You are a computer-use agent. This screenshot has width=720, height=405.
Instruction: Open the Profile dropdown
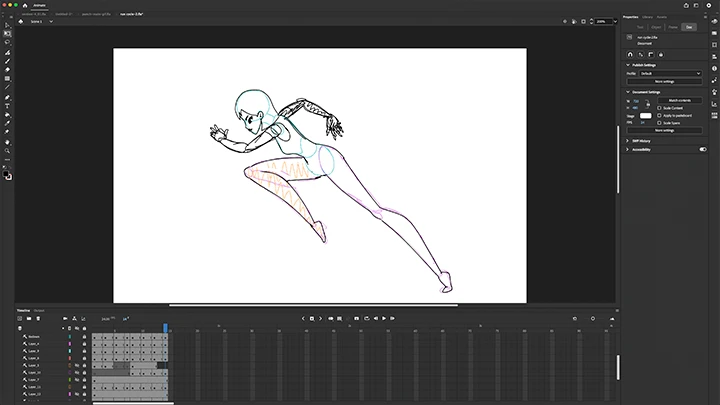pos(670,73)
